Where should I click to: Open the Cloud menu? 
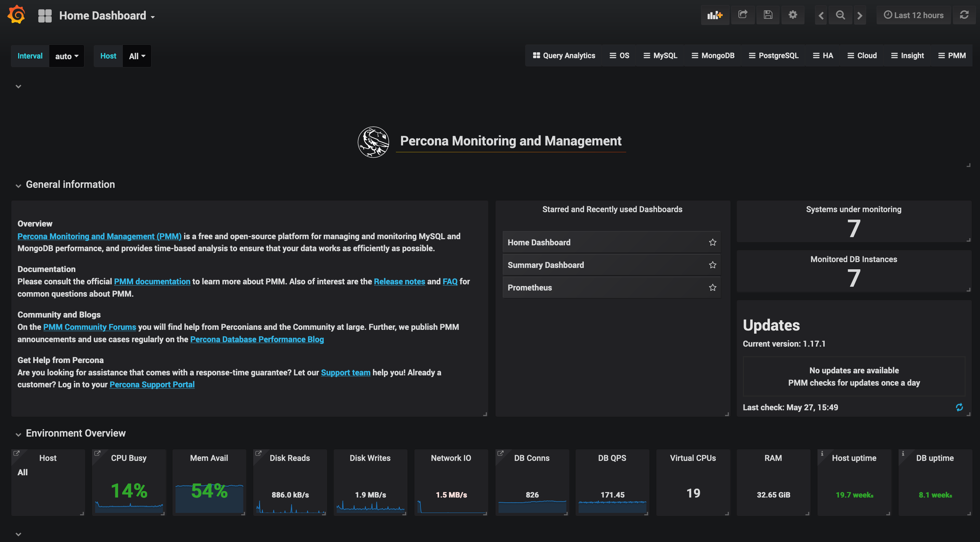pyautogui.click(x=862, y=55)
